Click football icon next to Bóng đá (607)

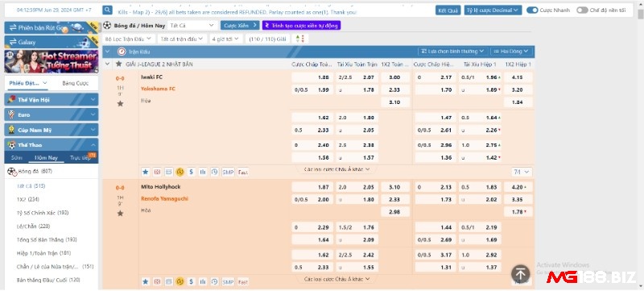(x=12, y=172)
